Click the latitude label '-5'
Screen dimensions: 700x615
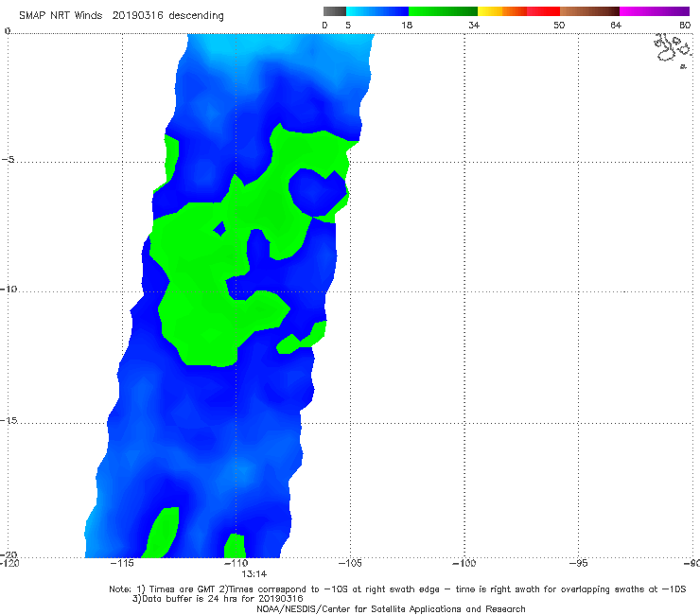9,160
